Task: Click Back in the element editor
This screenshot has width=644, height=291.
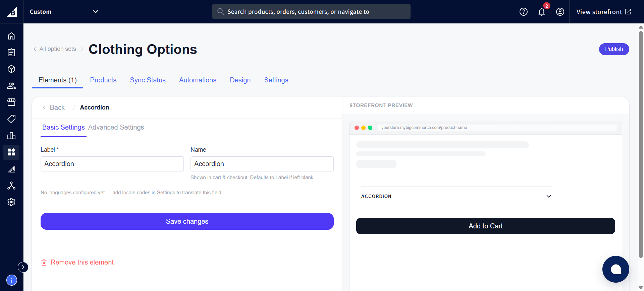Action: click(54, 107)
